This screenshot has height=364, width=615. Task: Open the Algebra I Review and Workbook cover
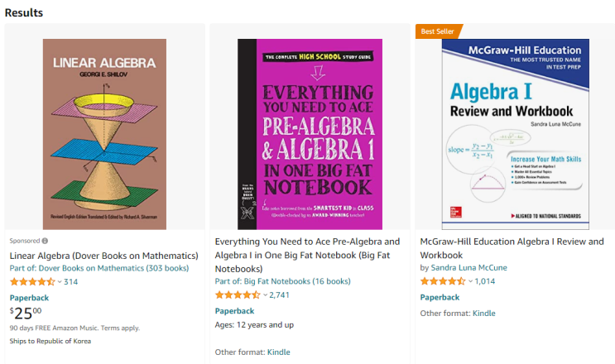tap(515, 134)
